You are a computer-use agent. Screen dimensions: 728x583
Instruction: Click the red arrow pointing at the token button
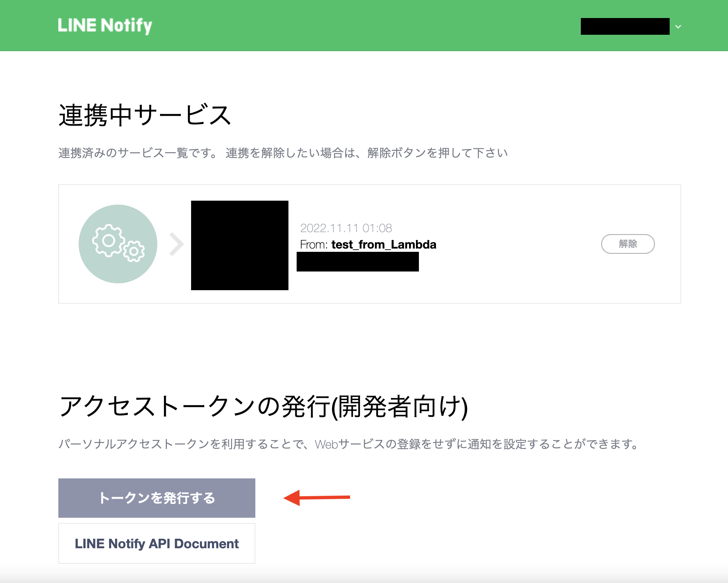click(x=317, y=497)
